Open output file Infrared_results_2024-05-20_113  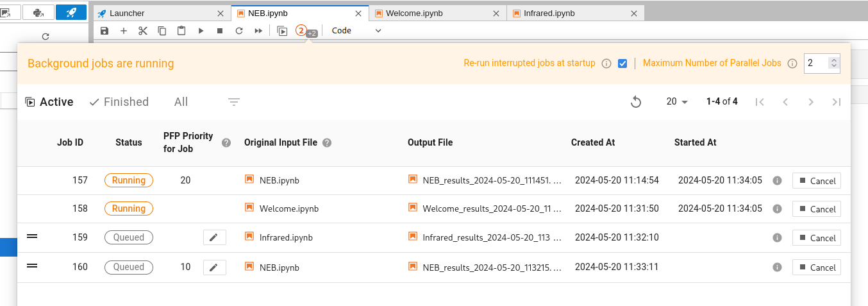[485, 237]
